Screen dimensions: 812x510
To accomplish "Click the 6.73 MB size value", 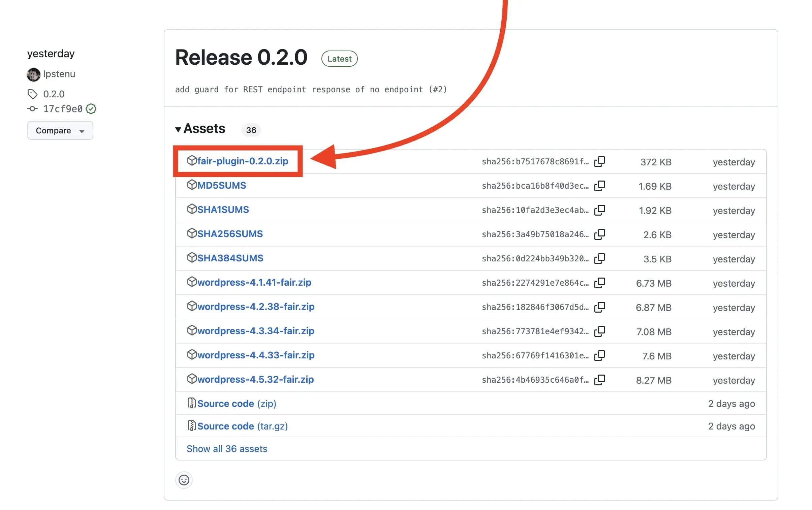I will click(654, 284).
